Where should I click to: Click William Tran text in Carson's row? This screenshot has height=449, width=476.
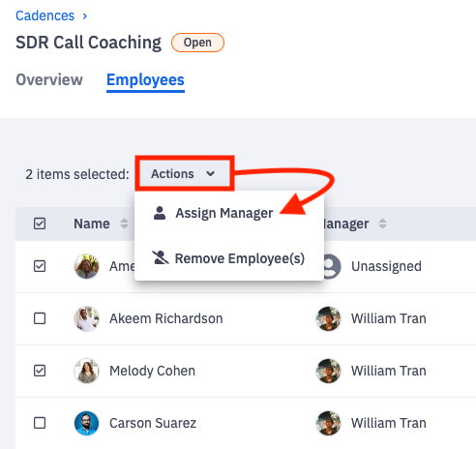click(x=389, y=423)
